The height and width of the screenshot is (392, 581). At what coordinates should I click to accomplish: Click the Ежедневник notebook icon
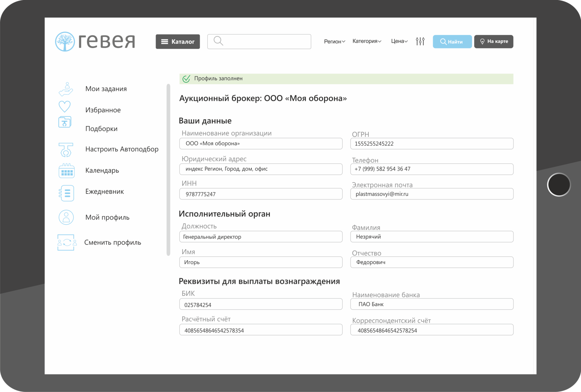[66, 193]
